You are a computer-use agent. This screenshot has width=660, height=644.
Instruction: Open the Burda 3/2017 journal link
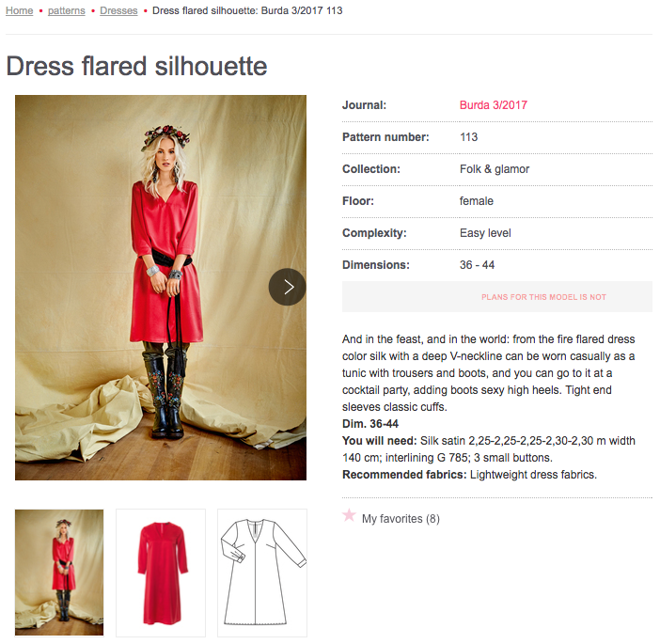coord(493,105)
